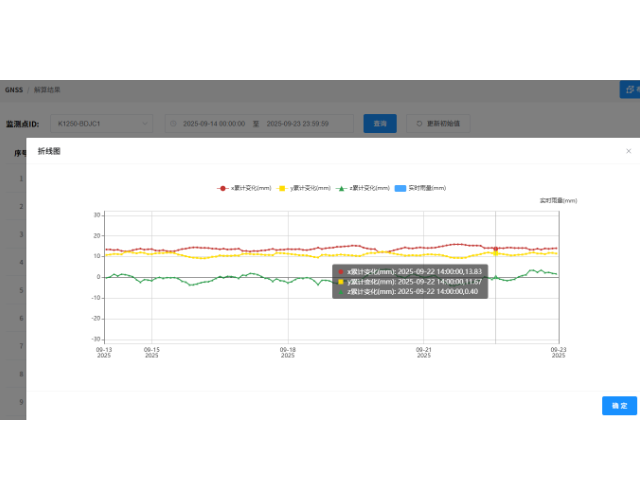Click the blue 确定 button

(619, 406)
